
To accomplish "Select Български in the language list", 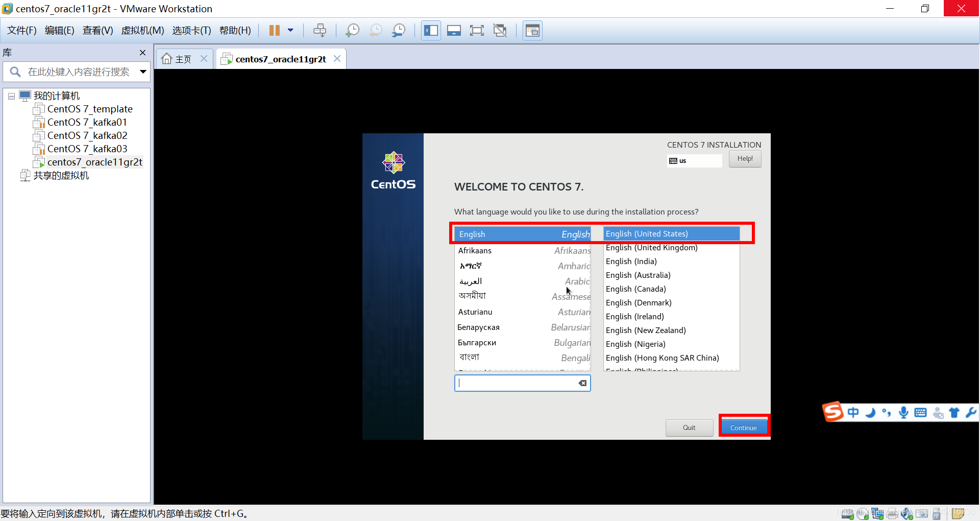I will [x=523, y=343].
